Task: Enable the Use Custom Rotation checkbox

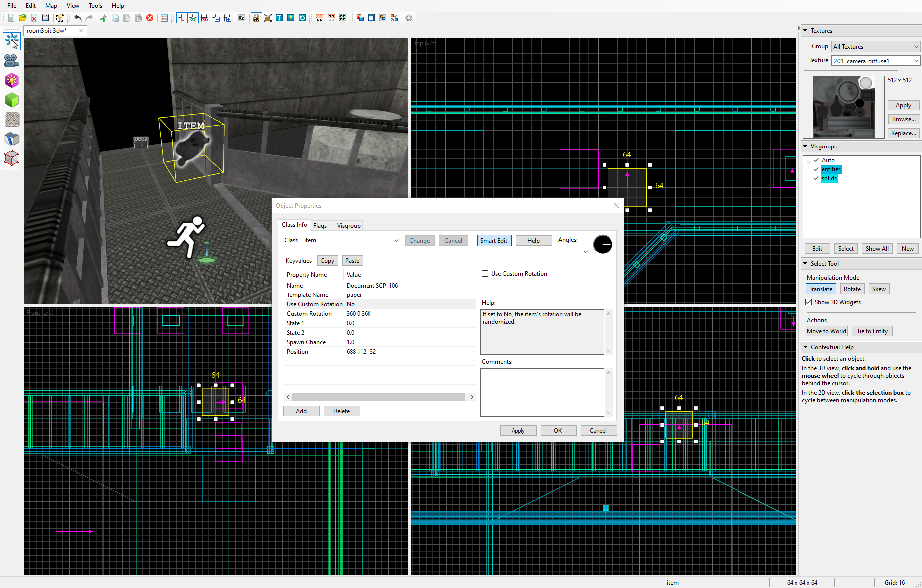Action: coord(485,274)
